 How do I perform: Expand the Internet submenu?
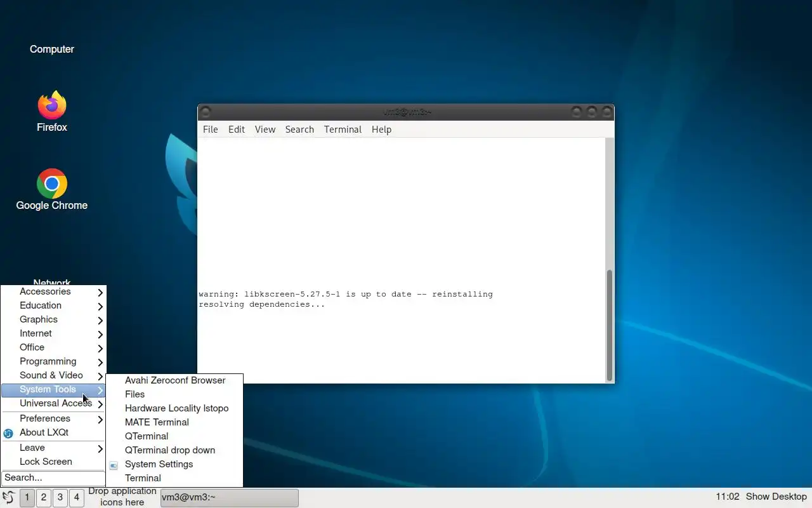pyautogui.click(x=53, y=333)
